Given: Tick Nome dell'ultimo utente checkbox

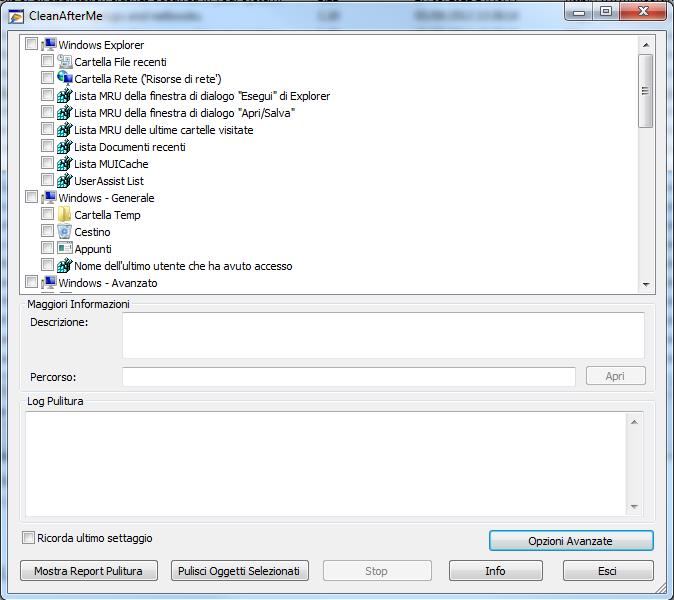Looking at the screenshot, I should [47, 265].
